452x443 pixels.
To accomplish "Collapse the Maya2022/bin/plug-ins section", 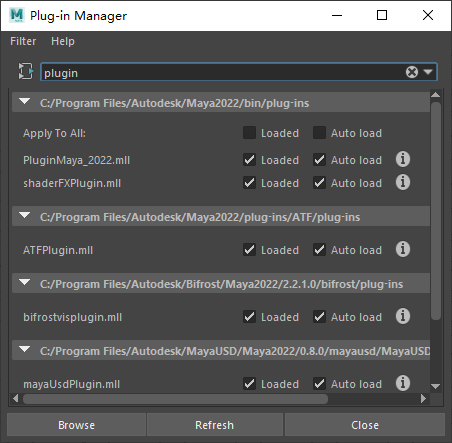I will point(25,102).
